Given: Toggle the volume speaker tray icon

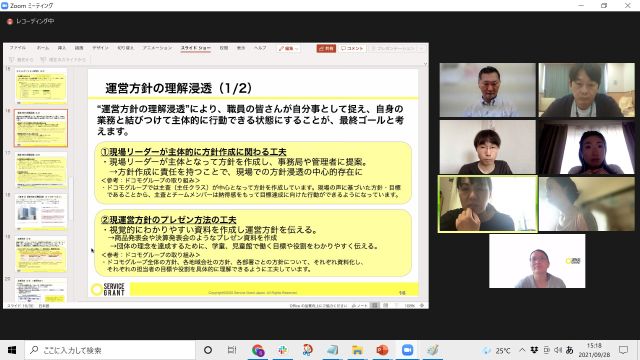Looking at the screenshot, I should (x=558, y=350).
